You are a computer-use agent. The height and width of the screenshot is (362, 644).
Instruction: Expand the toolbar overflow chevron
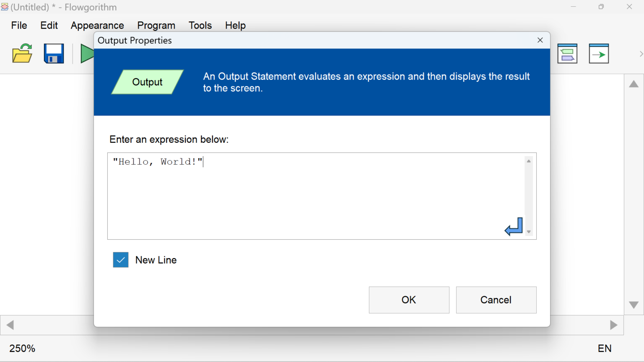point(641,54)
